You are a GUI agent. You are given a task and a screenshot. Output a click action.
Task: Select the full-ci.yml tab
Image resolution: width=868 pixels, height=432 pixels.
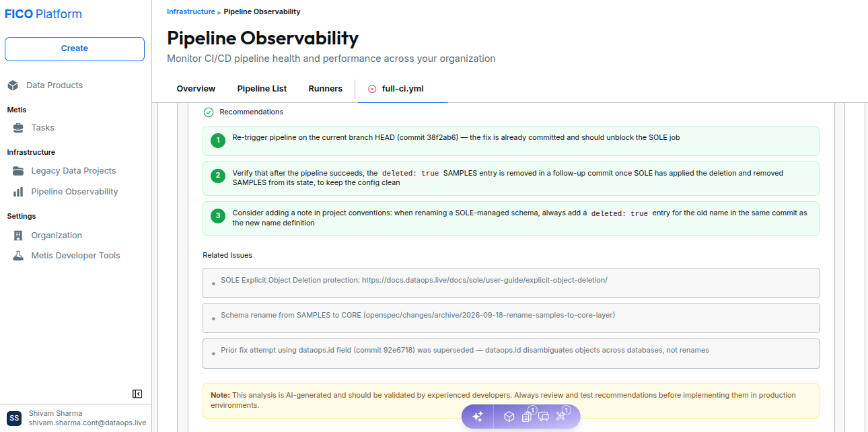402,89
